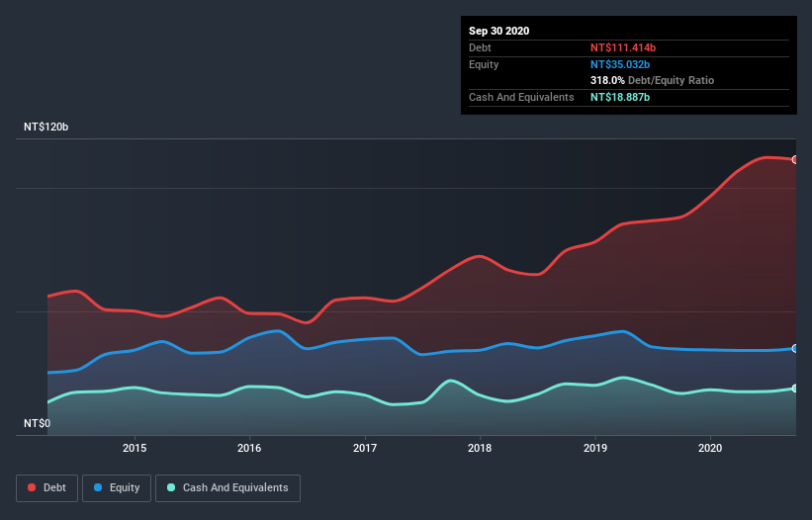Click the tooltip Equity row label
812x520 pixels.
(x=484, y=64)
